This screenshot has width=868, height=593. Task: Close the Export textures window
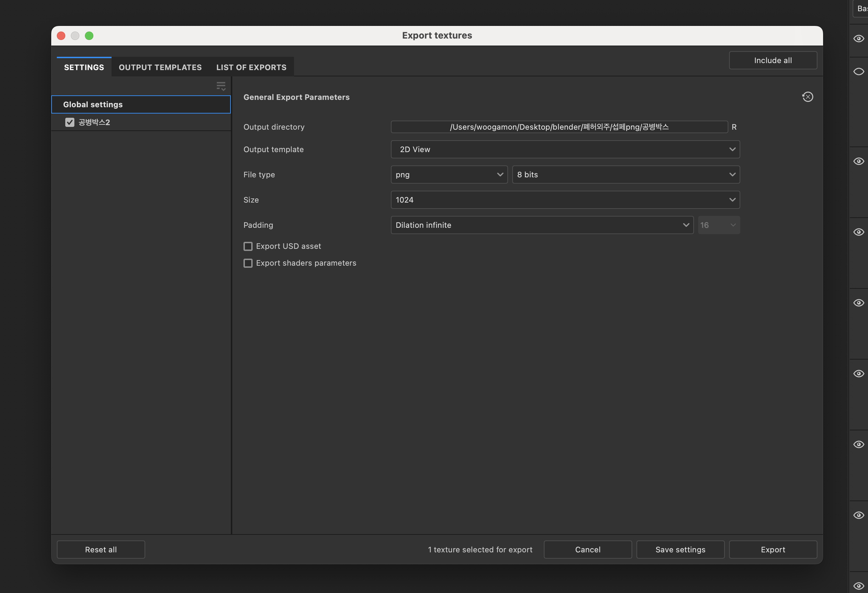(x=61, y=36)
